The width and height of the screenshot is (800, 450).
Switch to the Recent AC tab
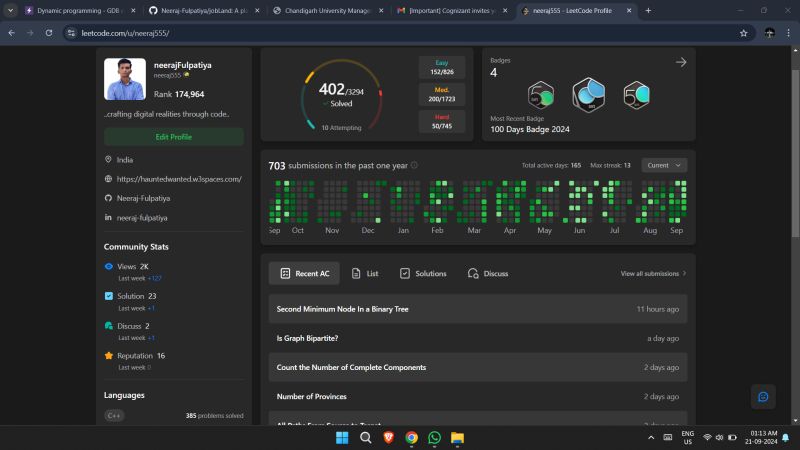coord(304,273)
